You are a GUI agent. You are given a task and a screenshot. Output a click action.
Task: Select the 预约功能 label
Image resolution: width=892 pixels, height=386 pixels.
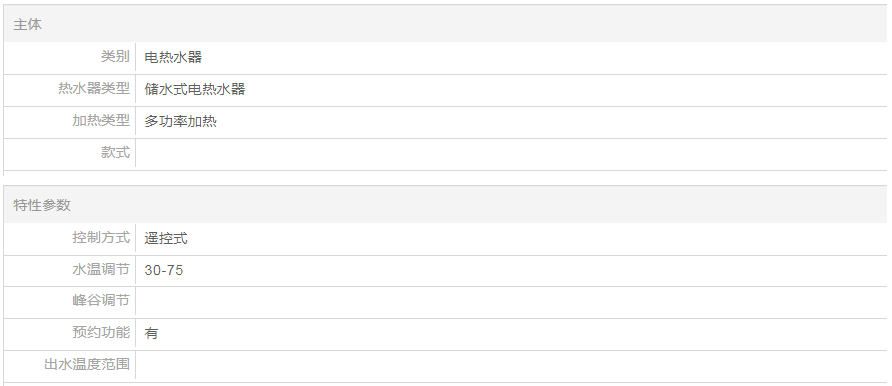(x=101, y=332)
